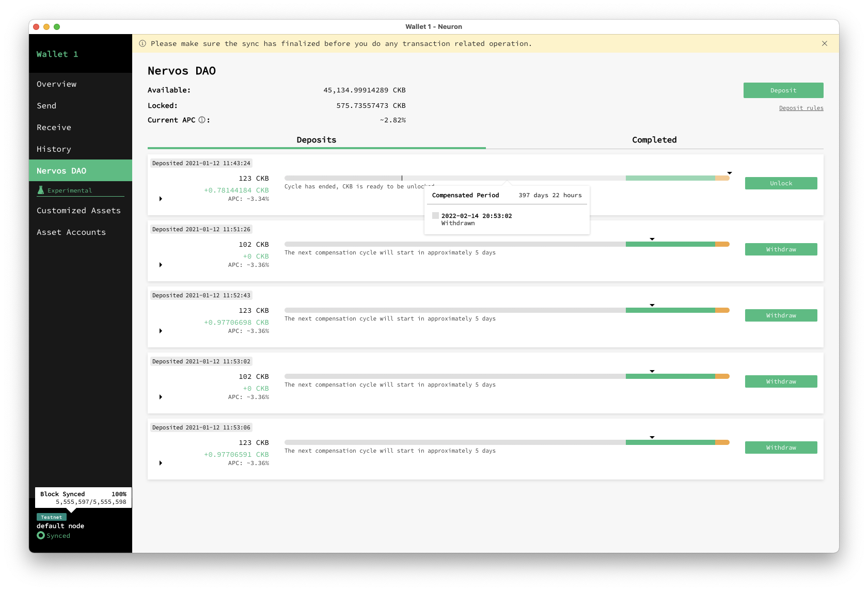Click the Testnet badge above default node
The image size is (868, 591).
pos(51,517)
